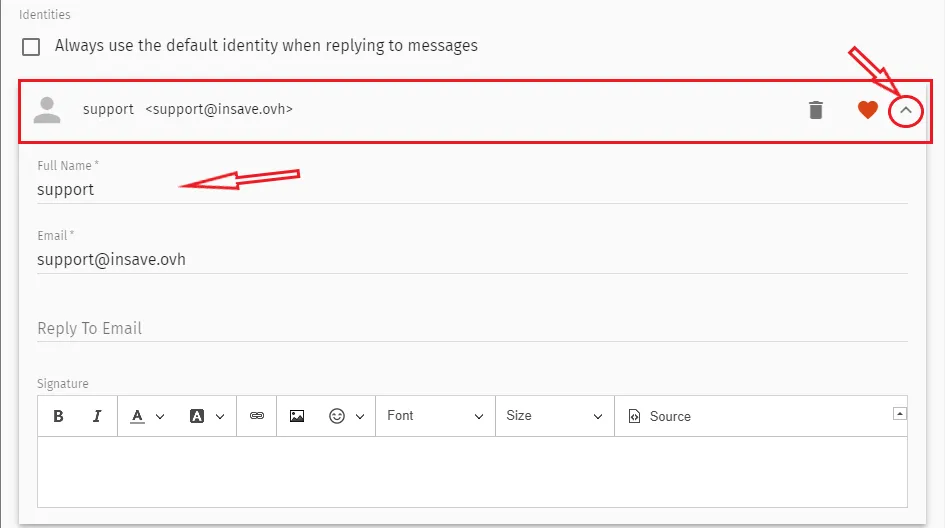The height and width of the screenshot is (528, 945).
Task: Switch editor to Source view
Action: [659, 416]
